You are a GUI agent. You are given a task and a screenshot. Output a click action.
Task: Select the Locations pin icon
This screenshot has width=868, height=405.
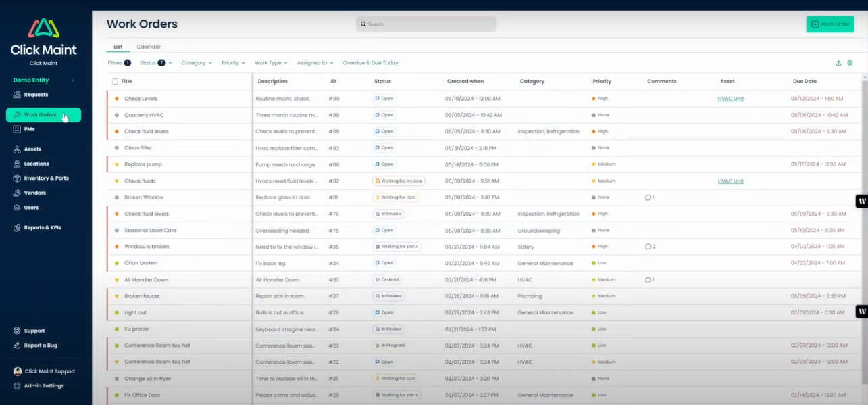coord(16,163)
